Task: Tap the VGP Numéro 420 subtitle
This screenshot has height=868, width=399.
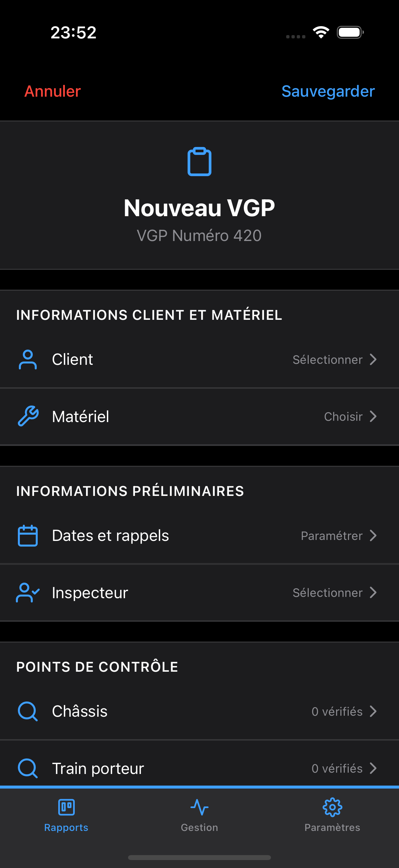Action: [x=199, y=235]
